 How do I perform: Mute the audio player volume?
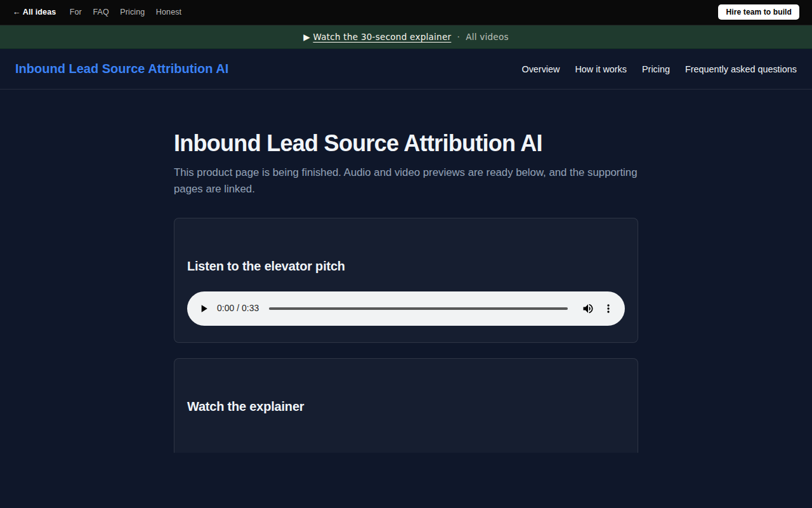pyautogui.click(x=588, y=309)
